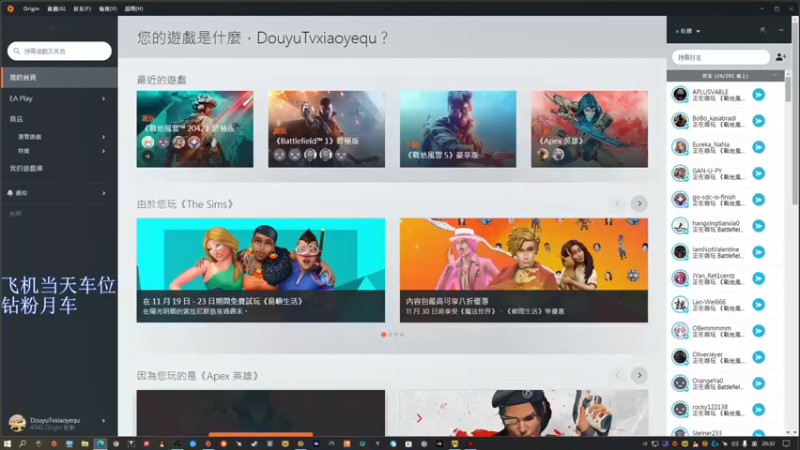800x450 pixels.
Task: Click the DouyuTvxiaoyequ avatar in sidebar
Action: 17,423
